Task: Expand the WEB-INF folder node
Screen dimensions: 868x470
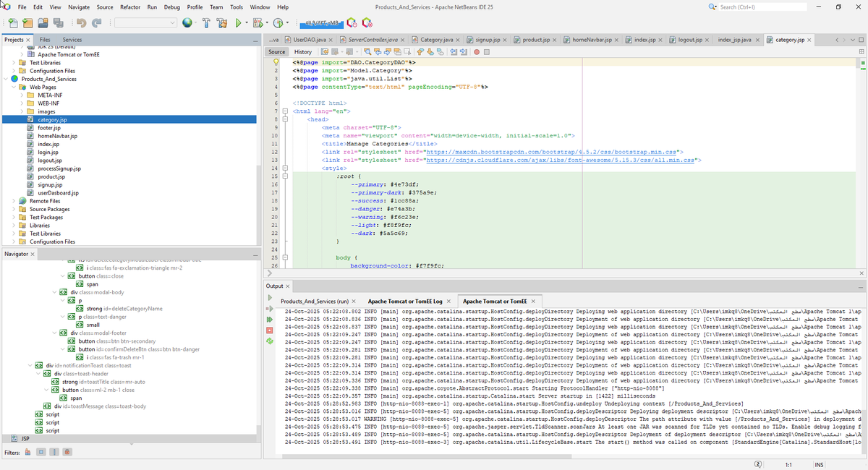Action: coord(22,103)
